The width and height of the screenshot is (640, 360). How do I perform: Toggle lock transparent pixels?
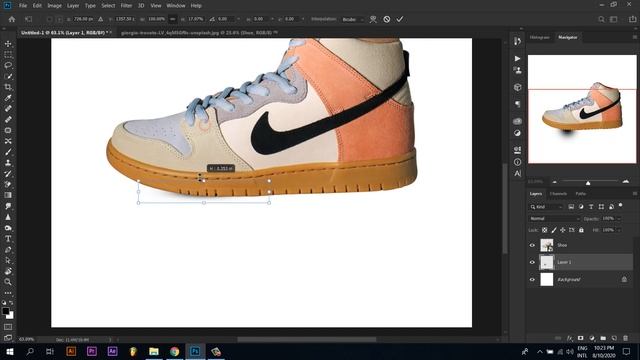(544, 230)
